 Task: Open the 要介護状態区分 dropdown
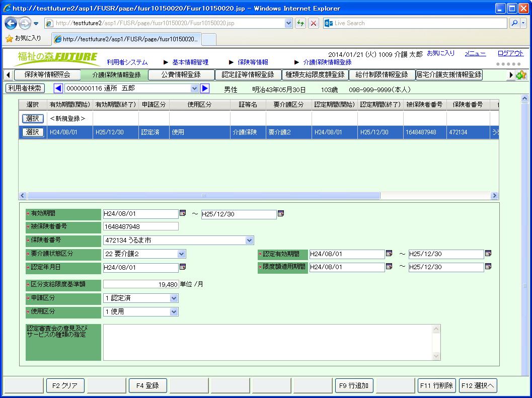coord(181,254)
